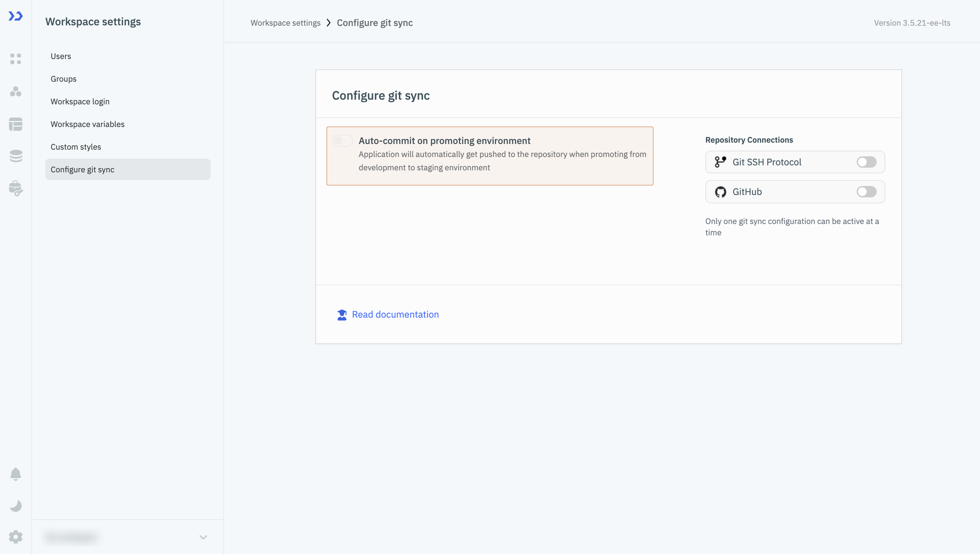Open the Datasources database icon
Image resolution: width=980 pixels, height=554 pixels.
(16, 156)
